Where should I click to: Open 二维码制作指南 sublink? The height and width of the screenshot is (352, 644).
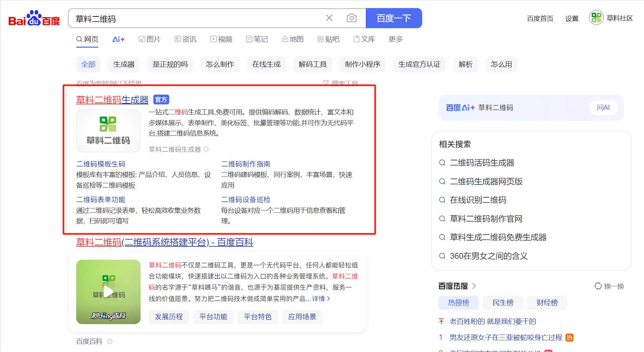(x=246, y=164)
